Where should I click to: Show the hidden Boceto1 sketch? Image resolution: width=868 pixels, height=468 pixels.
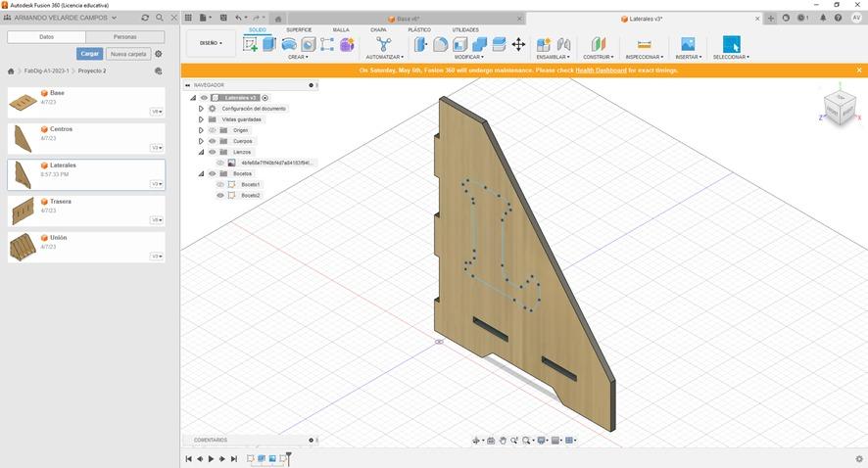[220, 185]
